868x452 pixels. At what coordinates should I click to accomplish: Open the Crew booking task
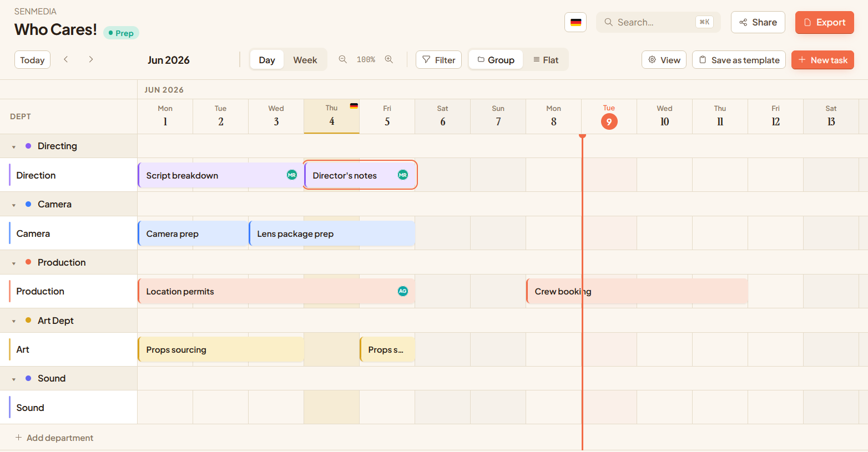[637, 291]
